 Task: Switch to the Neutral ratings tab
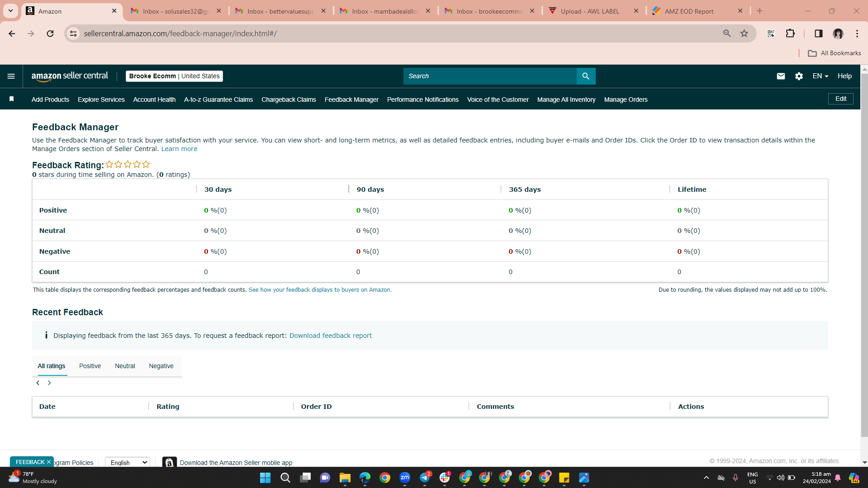coord(125,366)
